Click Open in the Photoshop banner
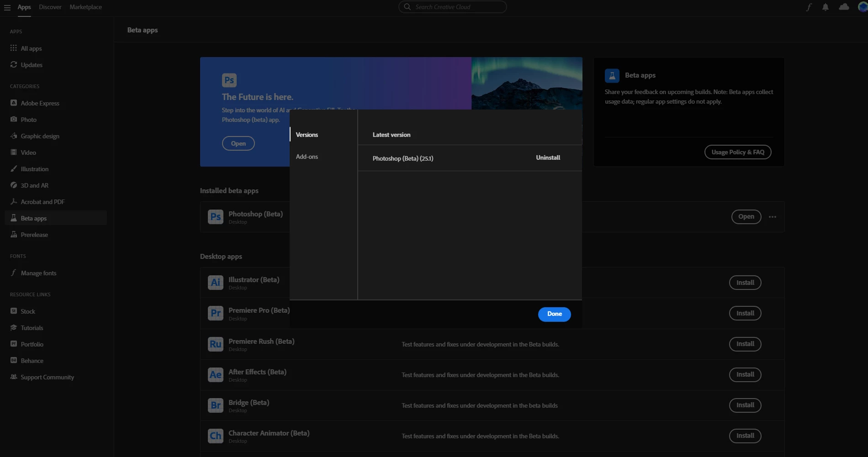Screen dimensions: 868x457 tap(238, 143)
